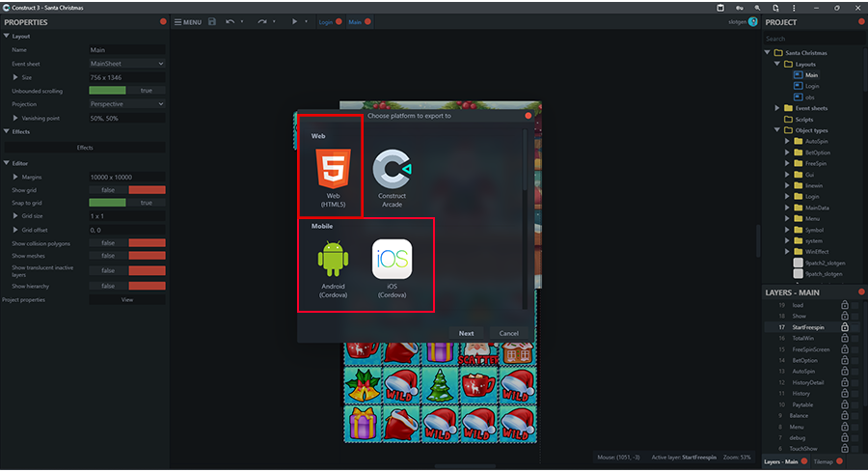Close the Layers - Main panel red dot
Image resolution: width=868 pixels, height=472 pixels.
tap(861, 292)
